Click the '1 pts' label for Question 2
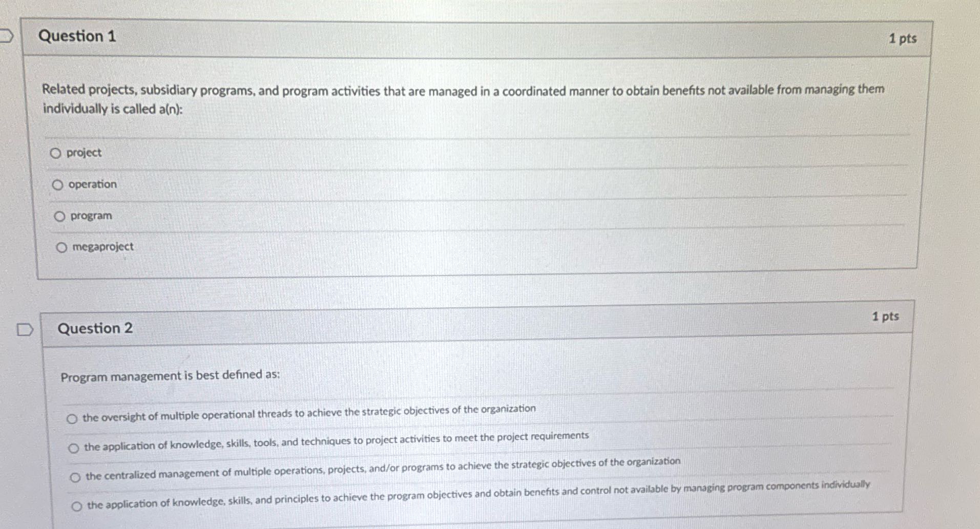The height and width of the screenshot is (529, 980). [x=885, y=316]
